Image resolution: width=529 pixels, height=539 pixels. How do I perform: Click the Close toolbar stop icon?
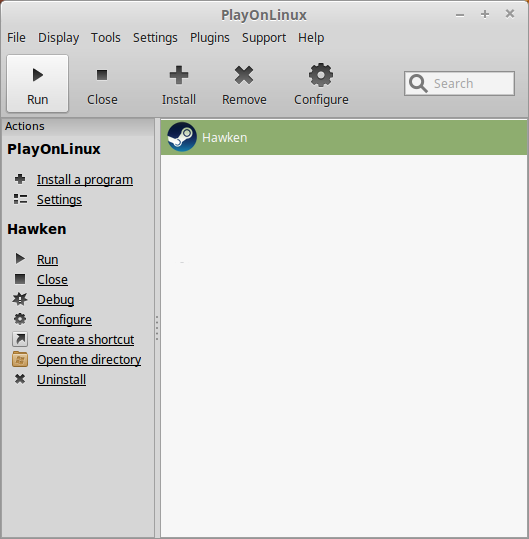(x=102, y=75)
